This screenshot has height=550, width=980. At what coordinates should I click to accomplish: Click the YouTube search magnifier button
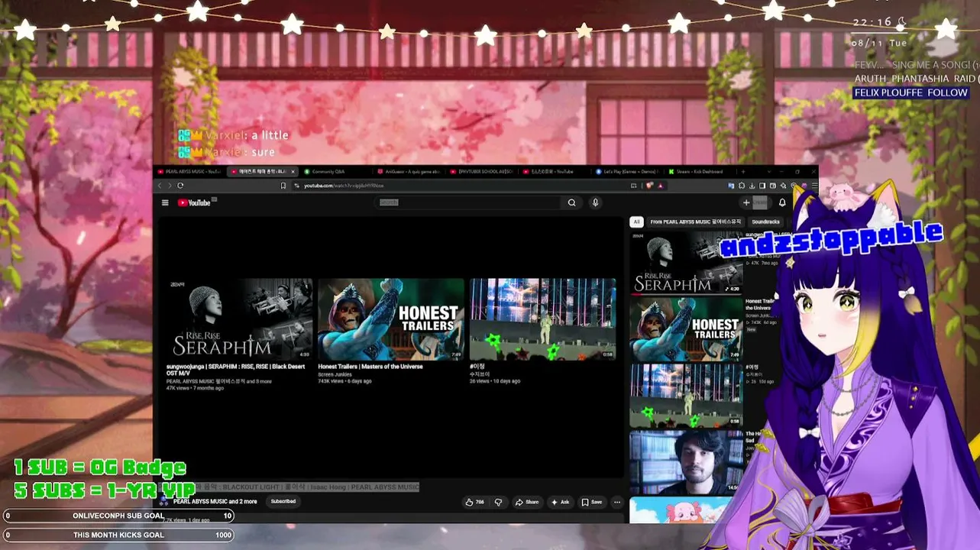pos(571,202)
